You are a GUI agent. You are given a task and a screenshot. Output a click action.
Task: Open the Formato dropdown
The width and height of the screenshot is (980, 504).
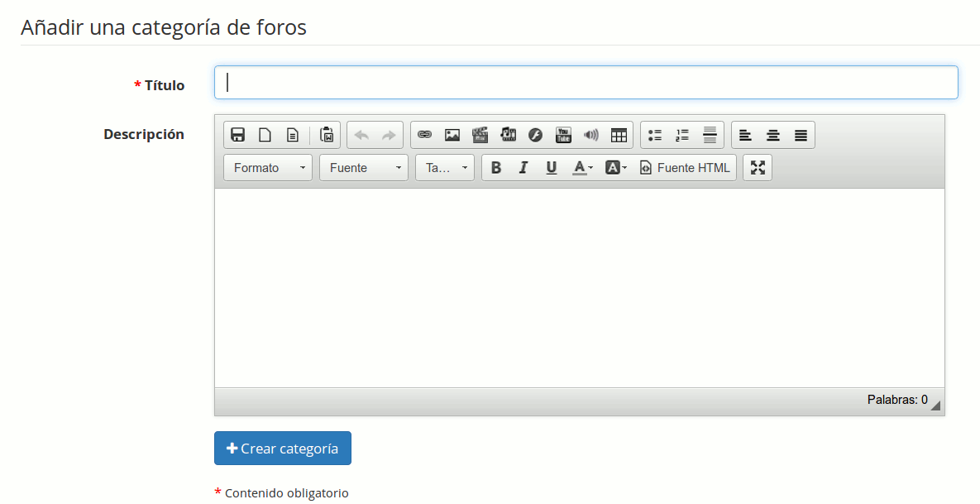click(x=268, y=168)
